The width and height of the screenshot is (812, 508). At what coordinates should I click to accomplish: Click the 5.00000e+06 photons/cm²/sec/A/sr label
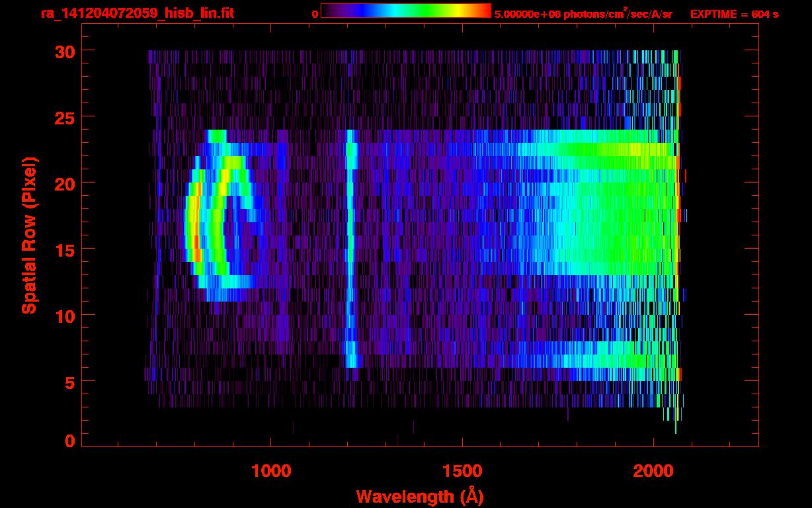pyautogui.click(x=583, y=13)
